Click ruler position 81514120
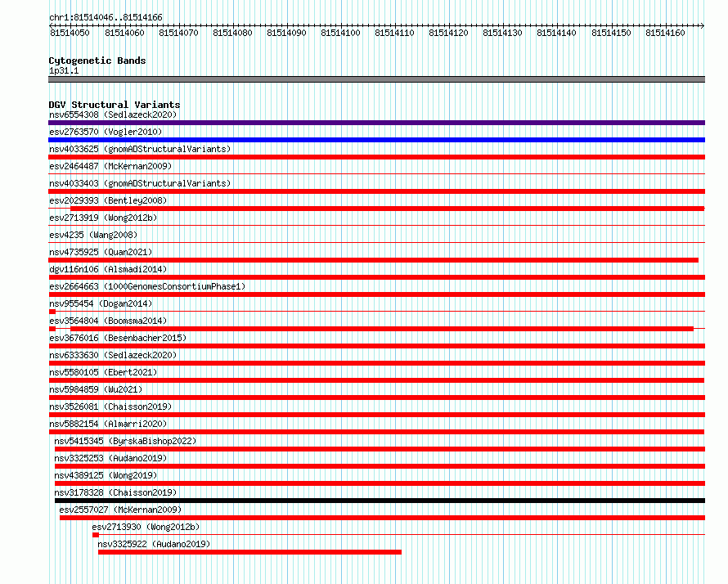Viewport: 728px width, 584px height. tap(448, 33)
